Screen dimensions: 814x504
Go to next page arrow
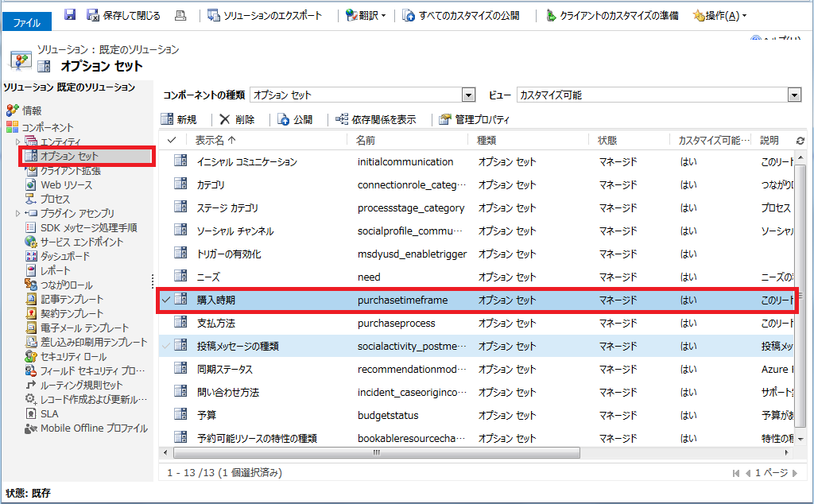click(794, 473)
